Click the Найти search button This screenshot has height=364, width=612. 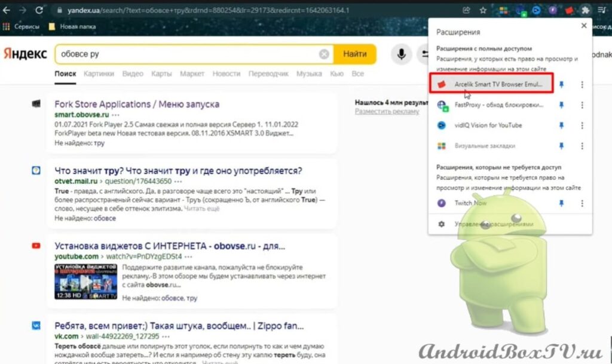click(x=355, y=54)
